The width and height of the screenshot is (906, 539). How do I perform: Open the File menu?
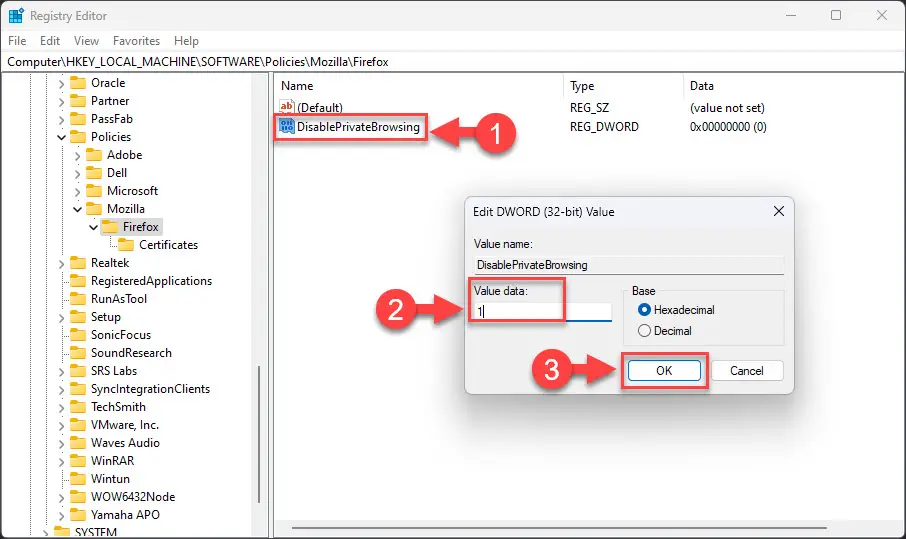(x=17, y=40)
